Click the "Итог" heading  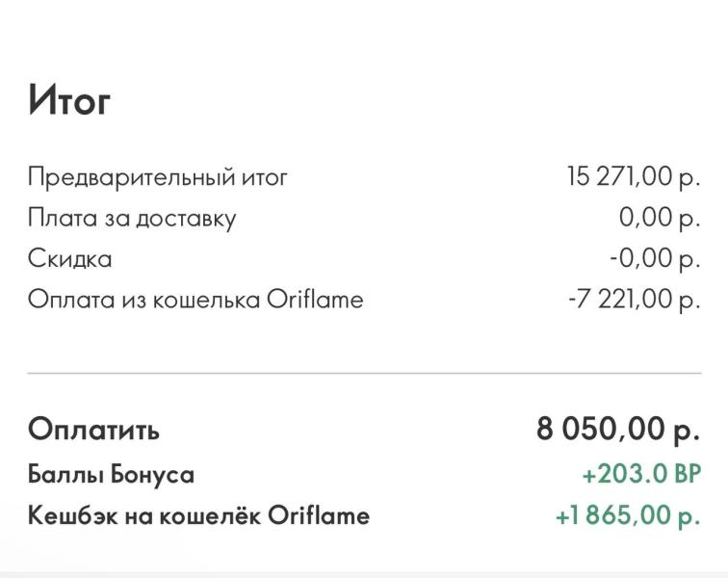tap(69, 100)
